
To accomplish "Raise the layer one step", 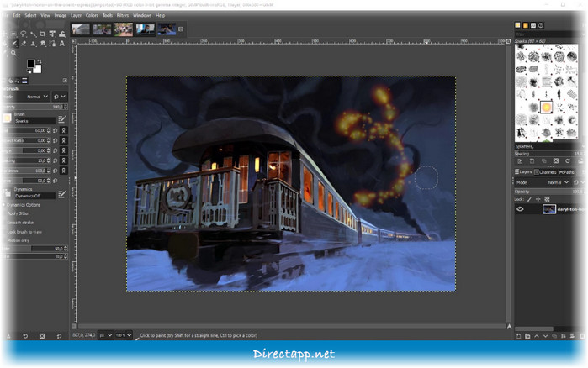I will [537, 336].
